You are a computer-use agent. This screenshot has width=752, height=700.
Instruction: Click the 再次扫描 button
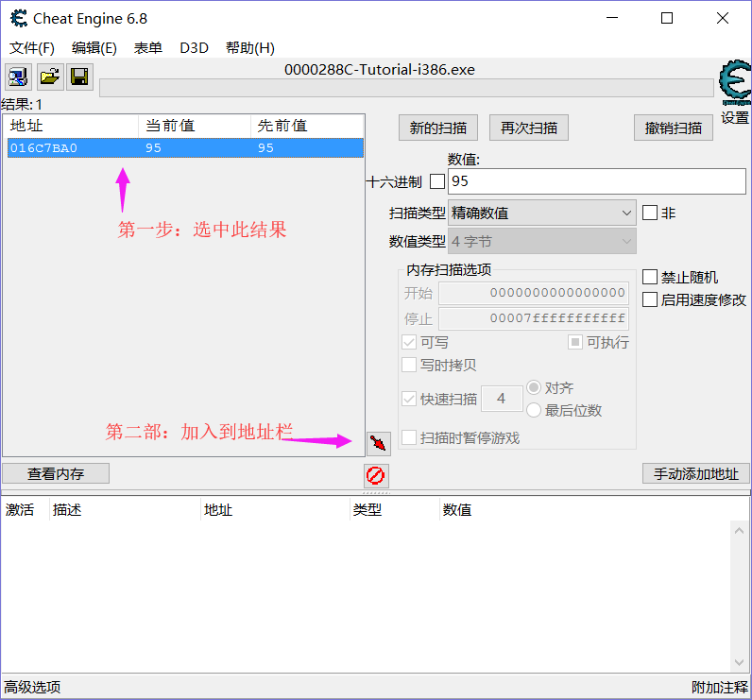point(528,128)
